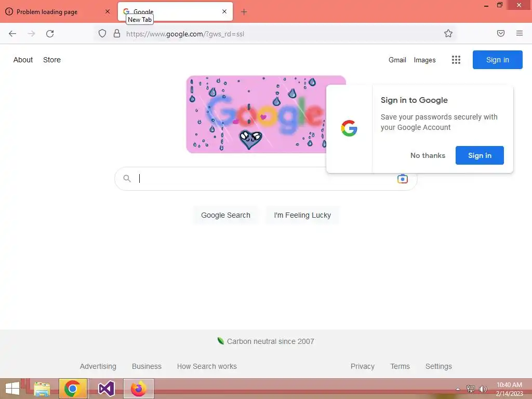Open the Firefox hamburger menu
The image size is (532, 399).
pos(520,33)
